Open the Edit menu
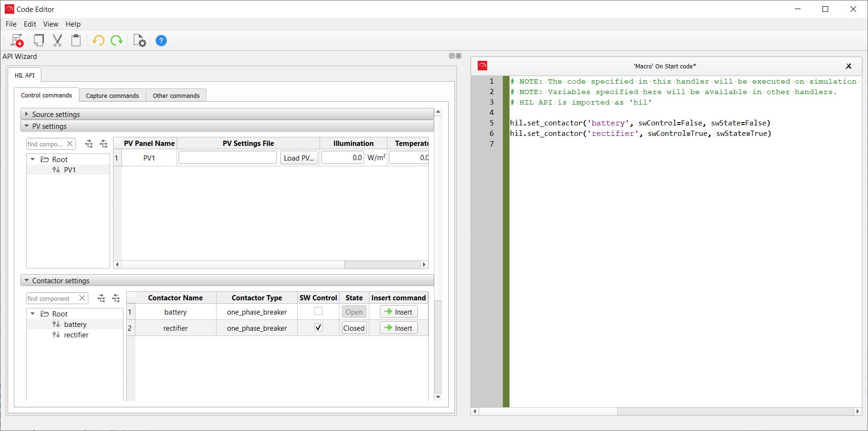The height and width of the screenshot is (431, 868). pos(30,24)
